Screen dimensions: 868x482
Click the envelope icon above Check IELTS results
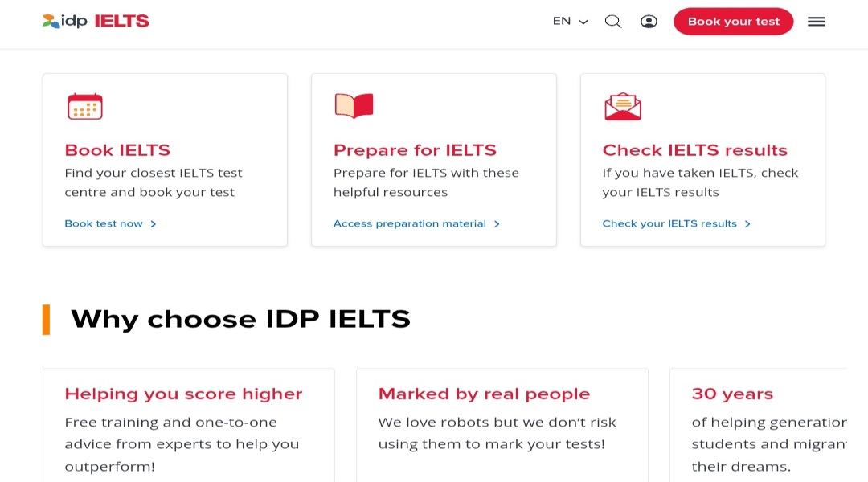[623, 105]
